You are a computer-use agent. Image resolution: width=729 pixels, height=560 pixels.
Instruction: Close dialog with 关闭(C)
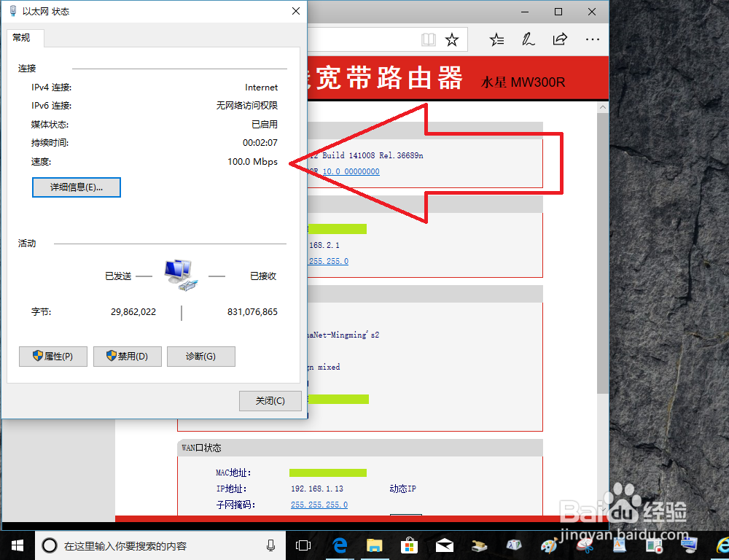[x=270, y=400]
